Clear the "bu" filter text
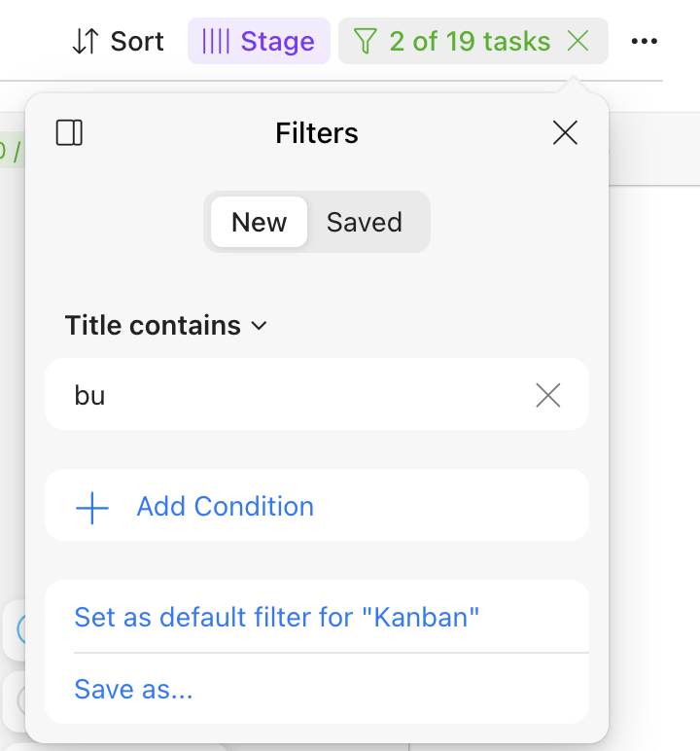Image resolution: width=700 pixels, height=751 pixels. (548, 395)
